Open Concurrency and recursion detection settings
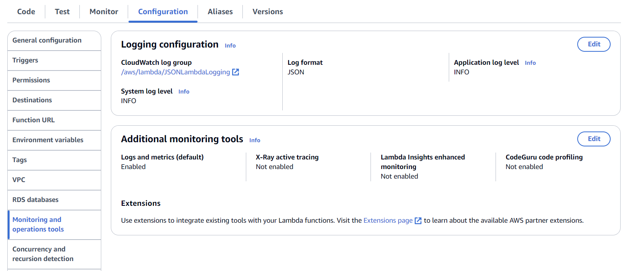Screen dimensions: 644x271 click(x=43, y=254)
